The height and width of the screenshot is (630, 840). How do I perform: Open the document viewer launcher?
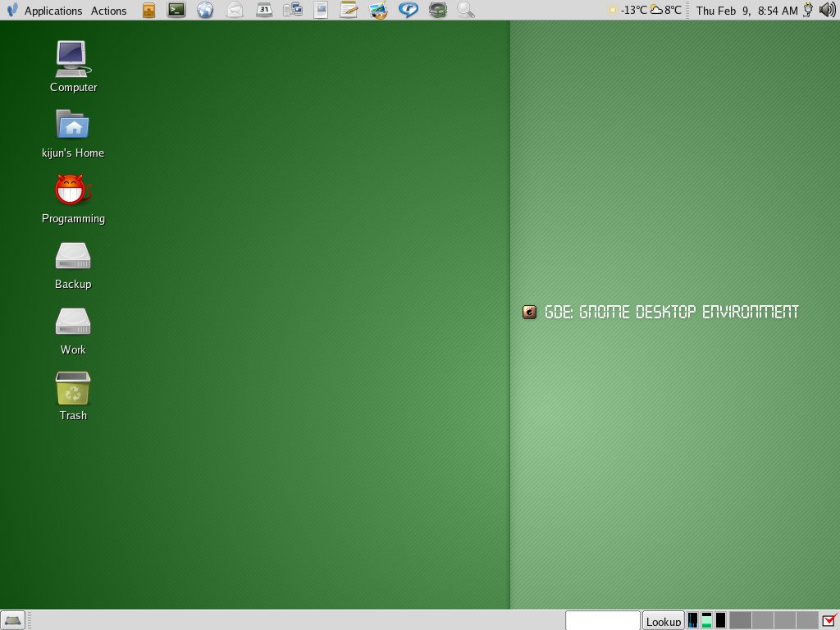(321, 10)
